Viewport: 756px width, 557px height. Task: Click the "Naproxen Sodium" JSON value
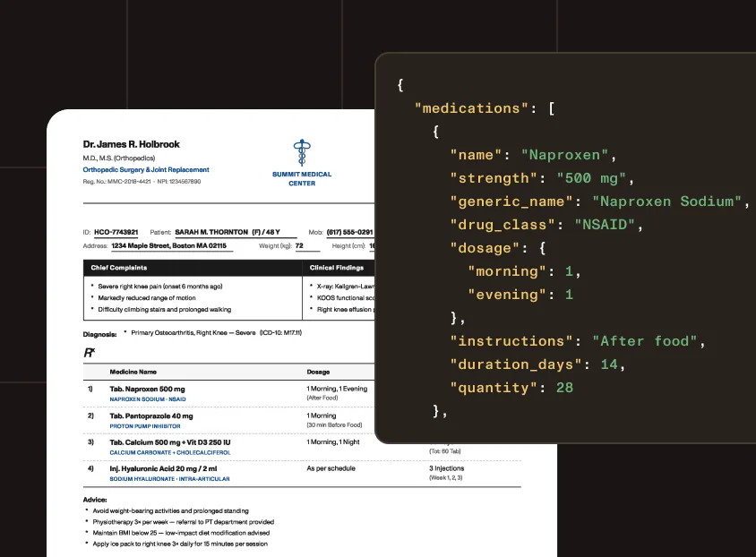click(666, 201)
